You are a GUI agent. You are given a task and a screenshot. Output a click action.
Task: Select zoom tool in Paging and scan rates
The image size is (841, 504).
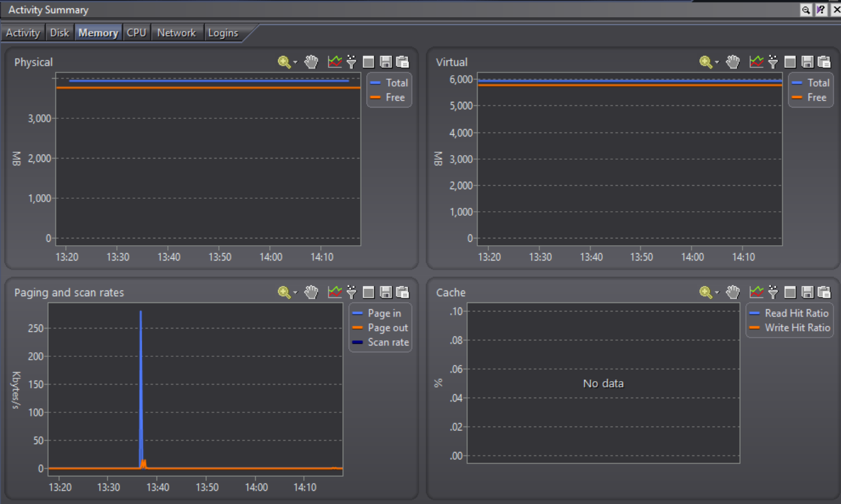(284, 292)
